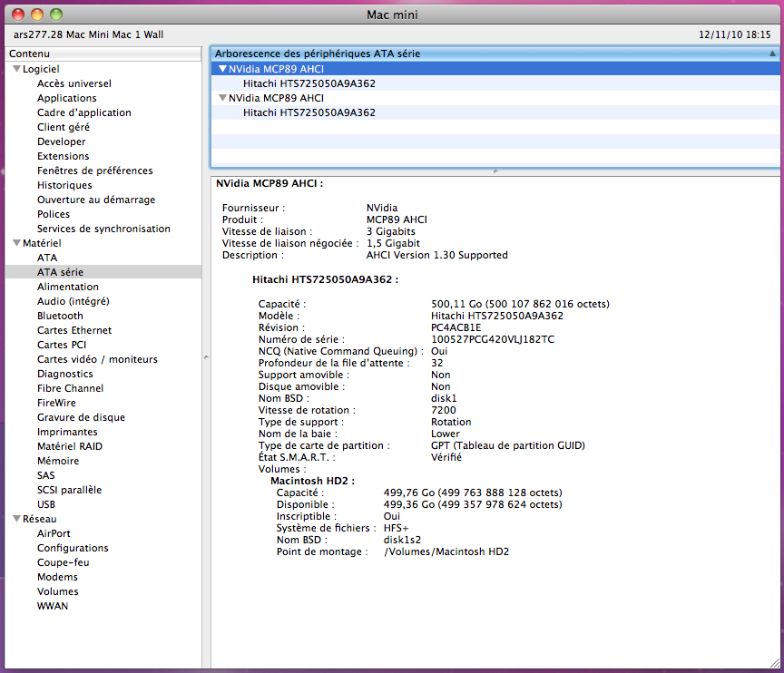Select Hitachi drive under the highlighted NVidia controller
This screenshot has width=784, height=673.
click(495, 83)
